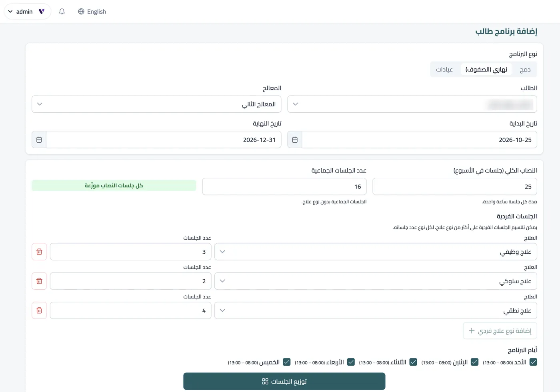The height and width of the screenshot is (392, 560).
Task: Click the أيام البرنامج heading
Action: [x=522, y=350]
